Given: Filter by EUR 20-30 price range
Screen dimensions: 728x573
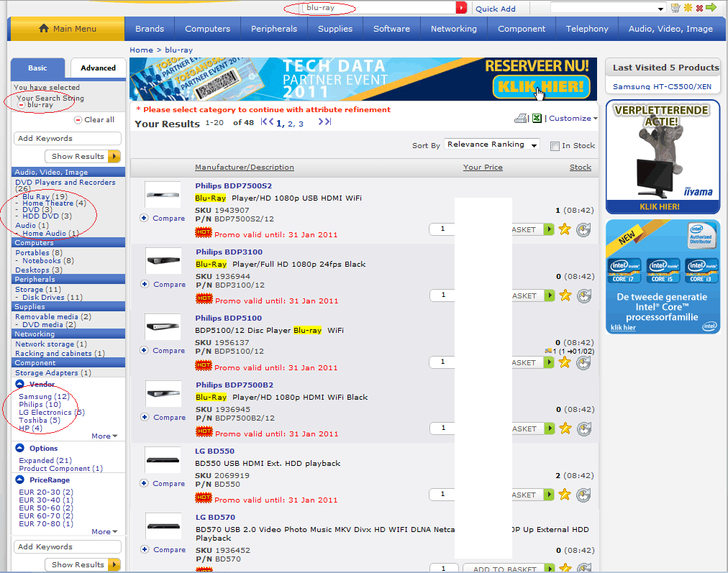Looking at the screenshot, I should click(x=46, y=492).
